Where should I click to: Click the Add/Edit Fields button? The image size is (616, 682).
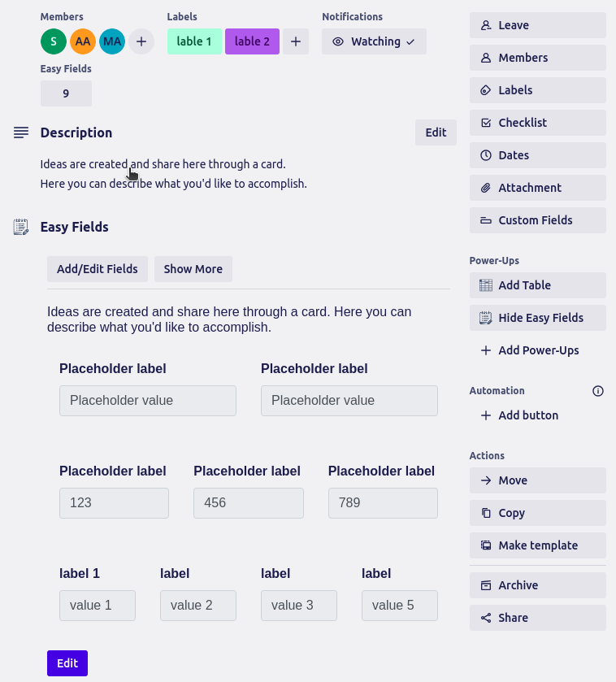98,269
